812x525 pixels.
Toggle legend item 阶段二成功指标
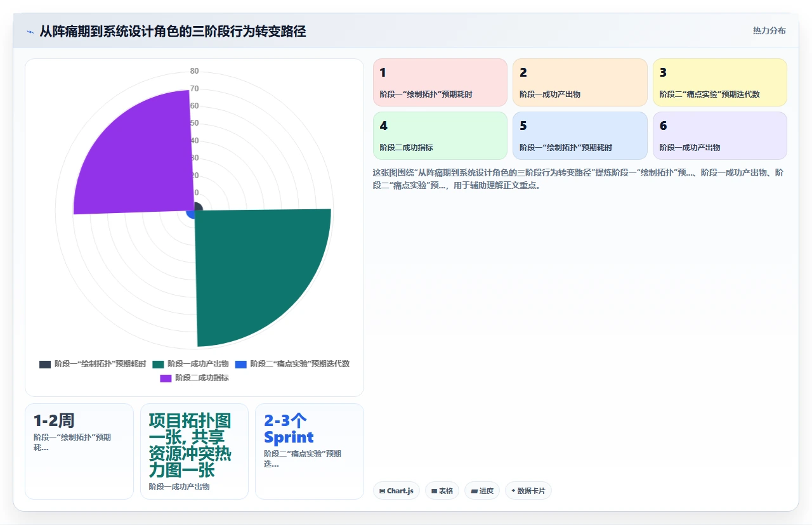pos(194,378)
